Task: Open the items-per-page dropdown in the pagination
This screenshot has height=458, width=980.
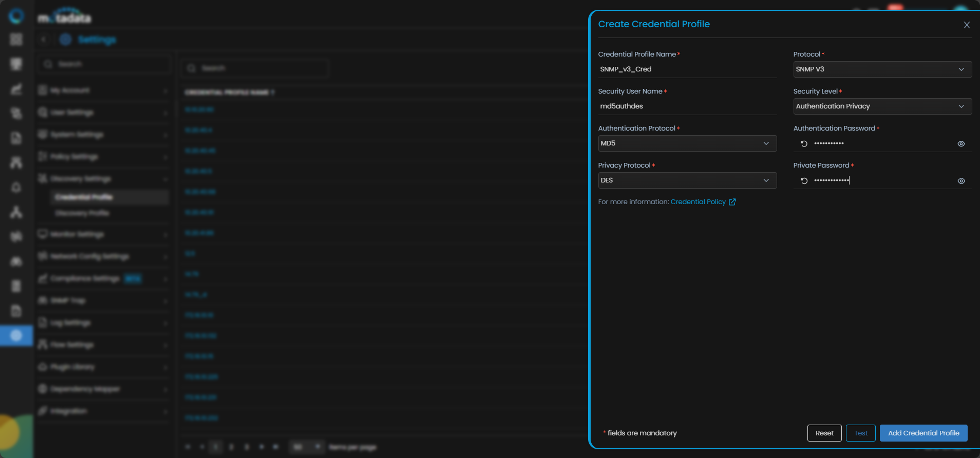Action: click(307, 447)
